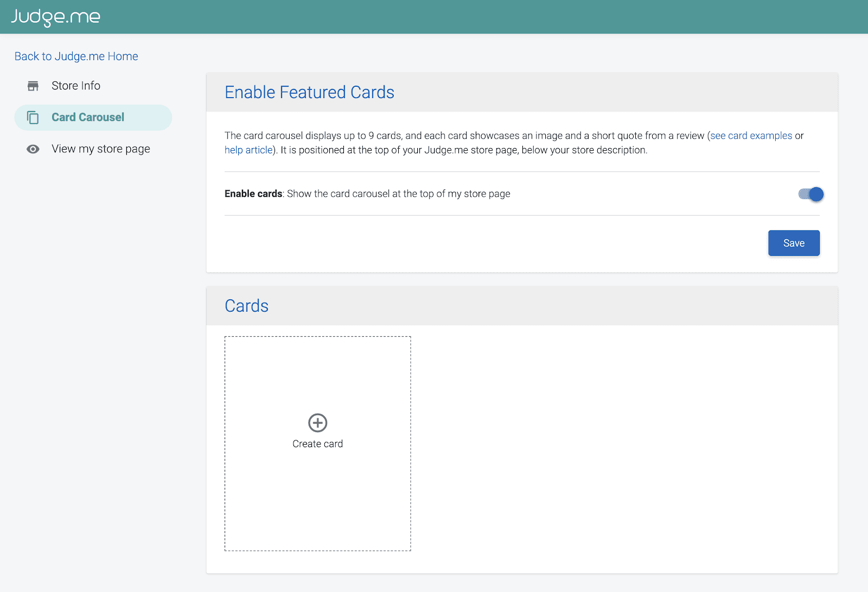The image size is (868, 592).
Task: Save the featured cards settings
Action: 793,243
